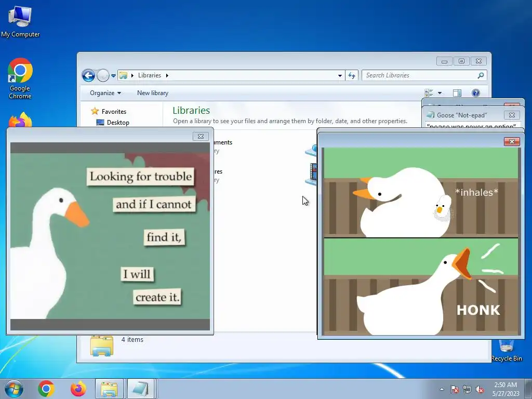
Task: Minimize the Libraries explorer window
Action: [x=444, y=61]
